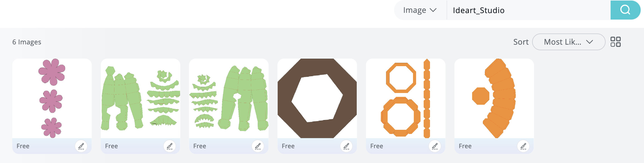644x163 pixels.
Task: Switch to the grid view layout icon
Action: click(x=616, y=42)
